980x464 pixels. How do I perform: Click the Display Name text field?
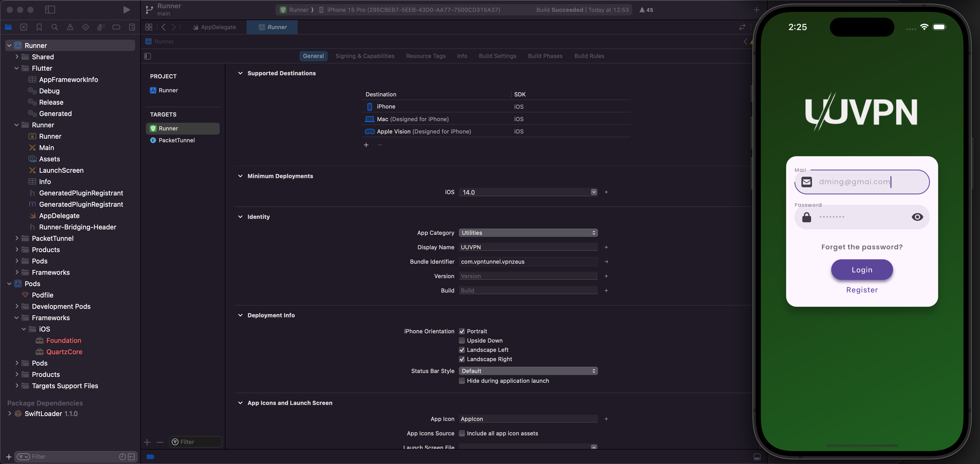[x=528, y=247]
